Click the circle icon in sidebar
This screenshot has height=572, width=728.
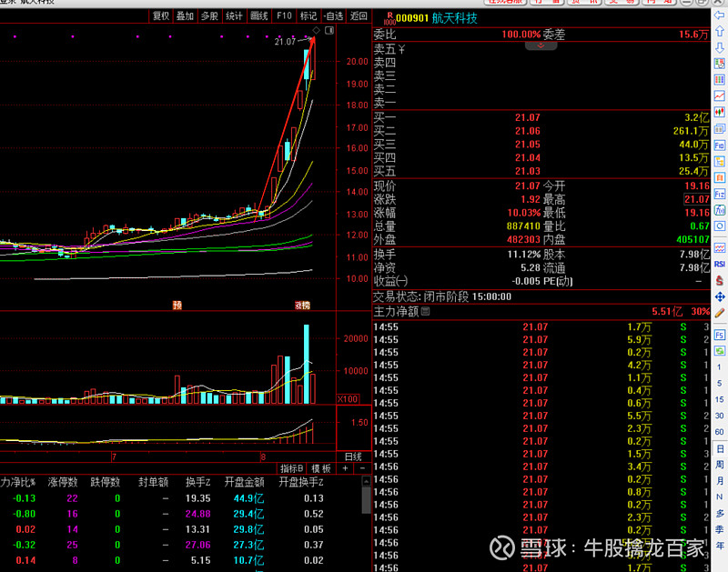point(719,226)
